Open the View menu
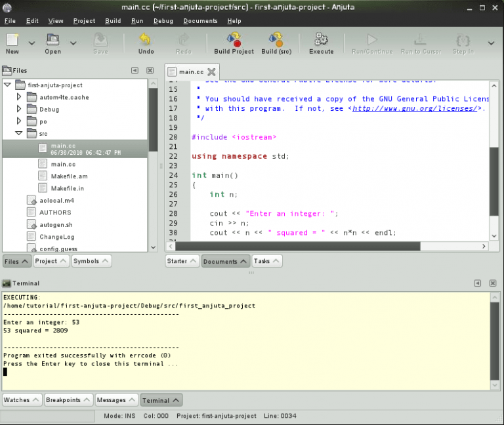Screen dimensions: 504x425 (56, 21)
